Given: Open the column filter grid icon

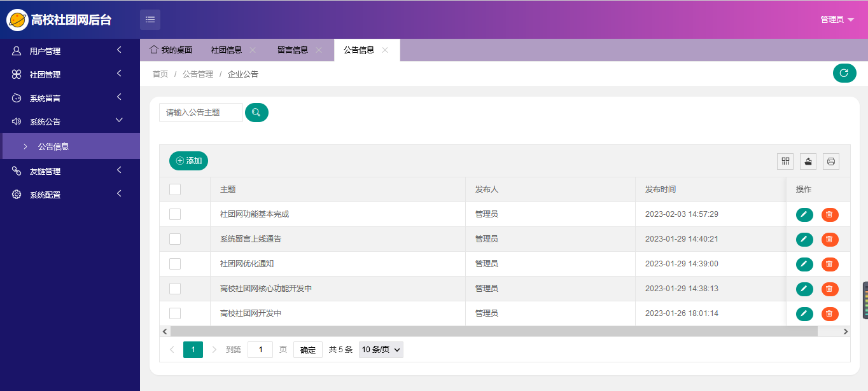Looking at the screenshot, I should click(x=785, y=161).
